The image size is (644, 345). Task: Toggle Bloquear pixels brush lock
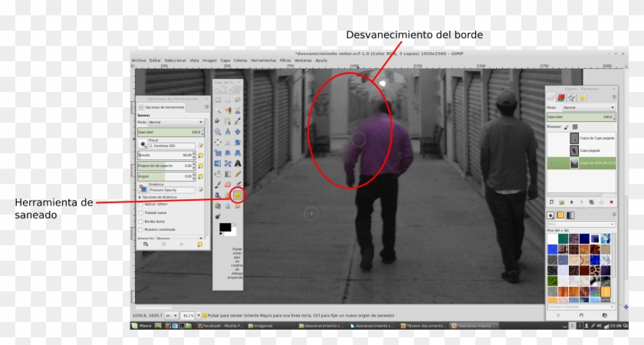click(x=567, y=127)
